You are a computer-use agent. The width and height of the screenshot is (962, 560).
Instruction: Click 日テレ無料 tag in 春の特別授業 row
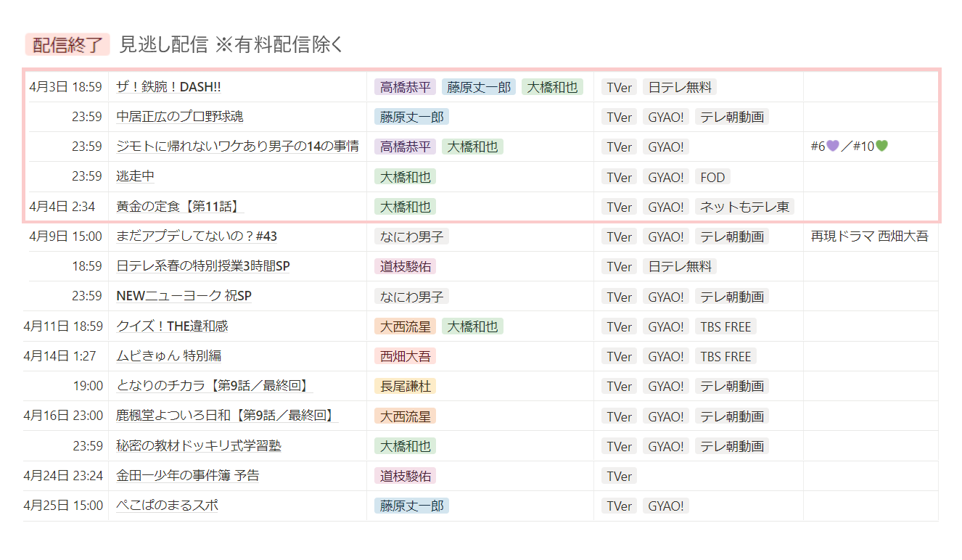click(680, 266)
